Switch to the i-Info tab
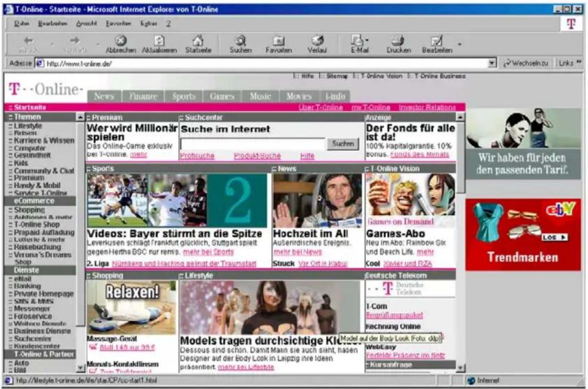 [x=335, y=97]
